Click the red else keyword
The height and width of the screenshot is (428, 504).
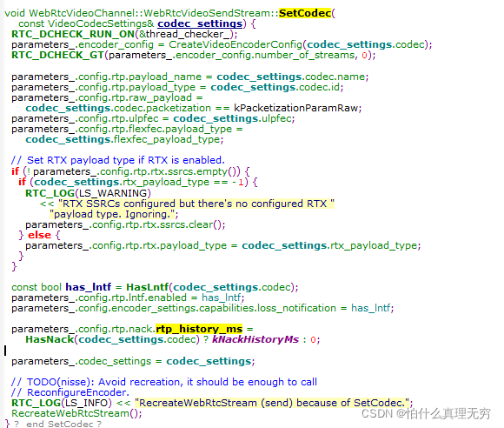[x=39, y=235]
